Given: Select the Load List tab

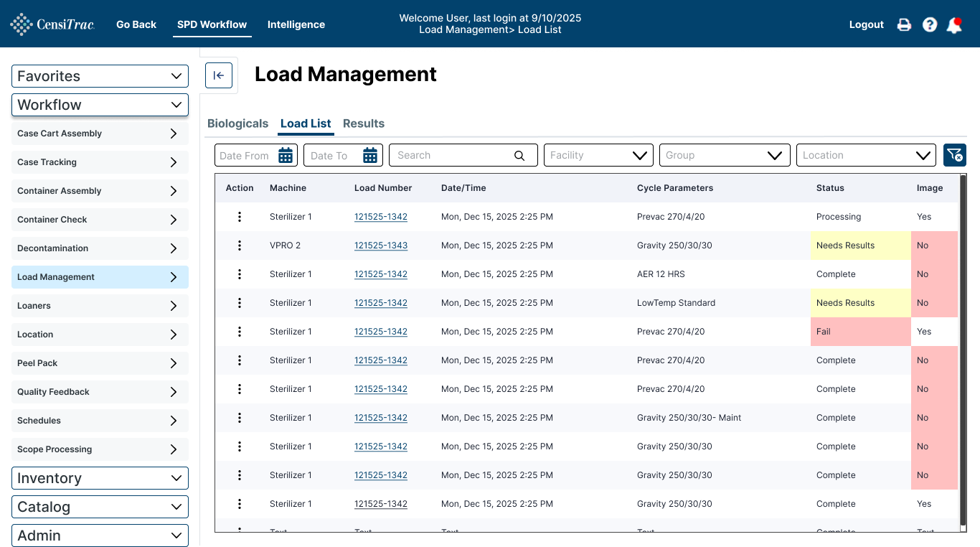Looking at the screenshot, I should tap(306, 123).
